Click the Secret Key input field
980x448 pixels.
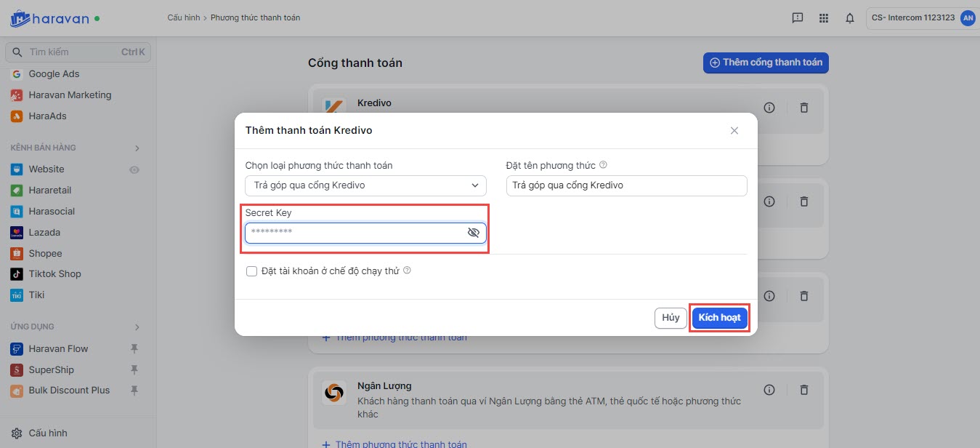coord(356,233)
